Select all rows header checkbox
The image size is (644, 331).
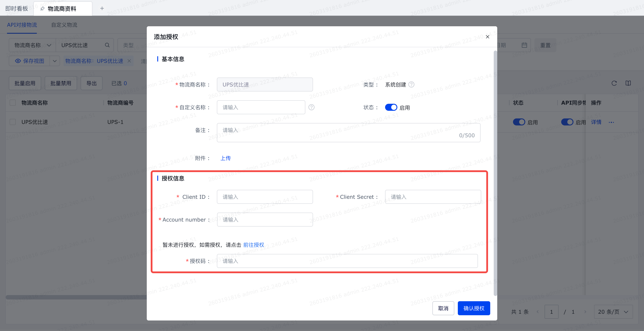coord(13,103)
